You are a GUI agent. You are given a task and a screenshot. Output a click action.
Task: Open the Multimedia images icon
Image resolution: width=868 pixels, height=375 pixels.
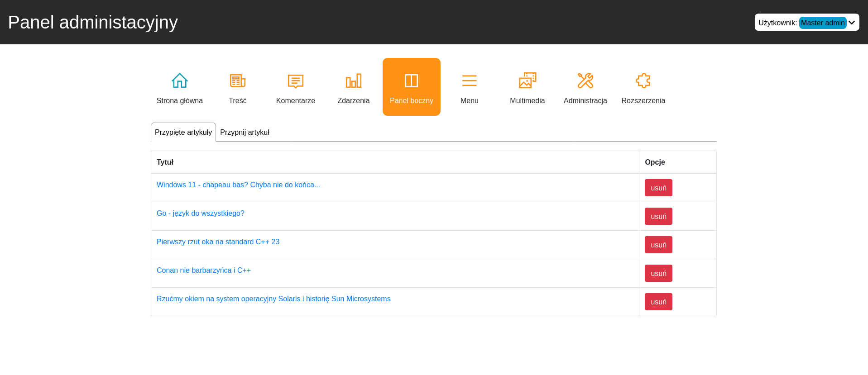(x=528, y=81)
